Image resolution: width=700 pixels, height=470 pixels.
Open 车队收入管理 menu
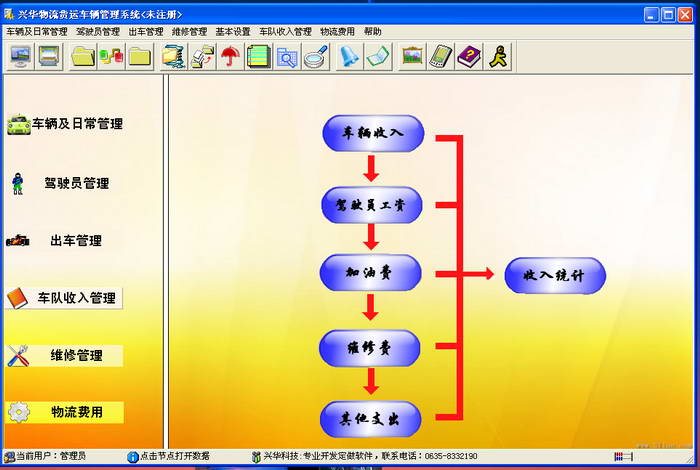[285, 32]
